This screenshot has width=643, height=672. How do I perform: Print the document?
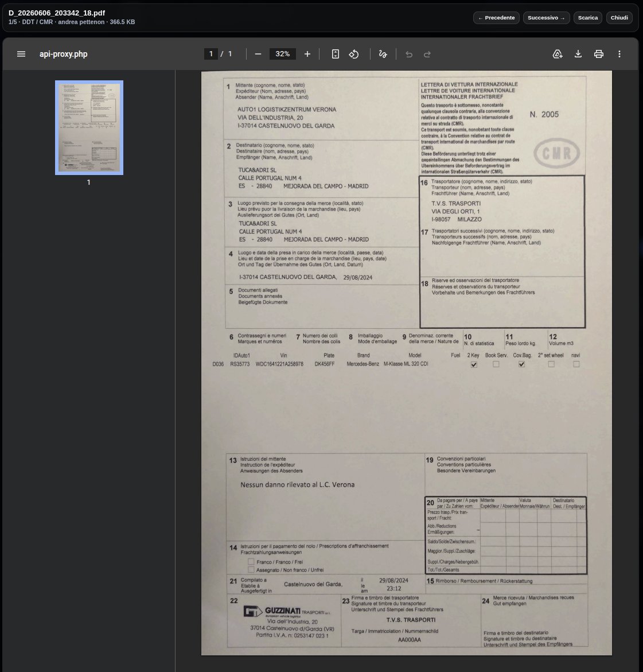pyautogui.click(x=599, y=54)
